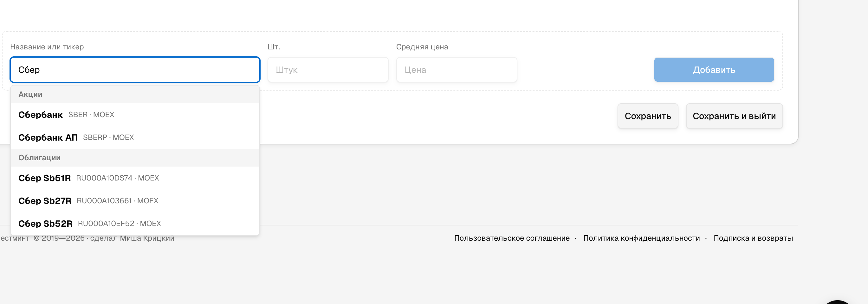Click the Акции group header
This screenshot has width=868, height=304.
coord(135,94)
